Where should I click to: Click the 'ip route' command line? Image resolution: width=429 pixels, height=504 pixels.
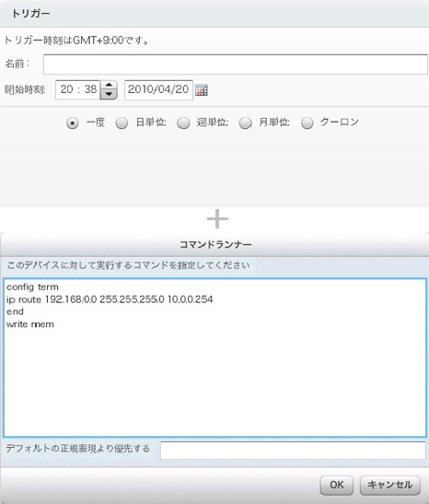[110, 299]
